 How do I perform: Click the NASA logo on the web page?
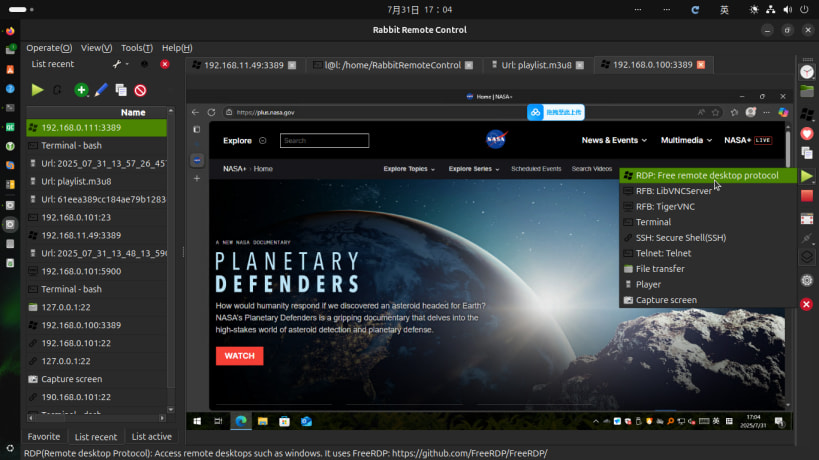[x=496, y=139]
